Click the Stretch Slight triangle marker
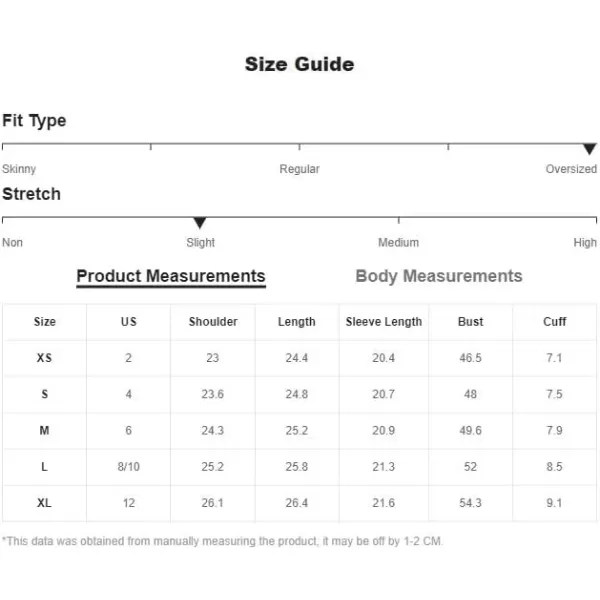This screenshot has width=600, height=600. tap(200, 222)
